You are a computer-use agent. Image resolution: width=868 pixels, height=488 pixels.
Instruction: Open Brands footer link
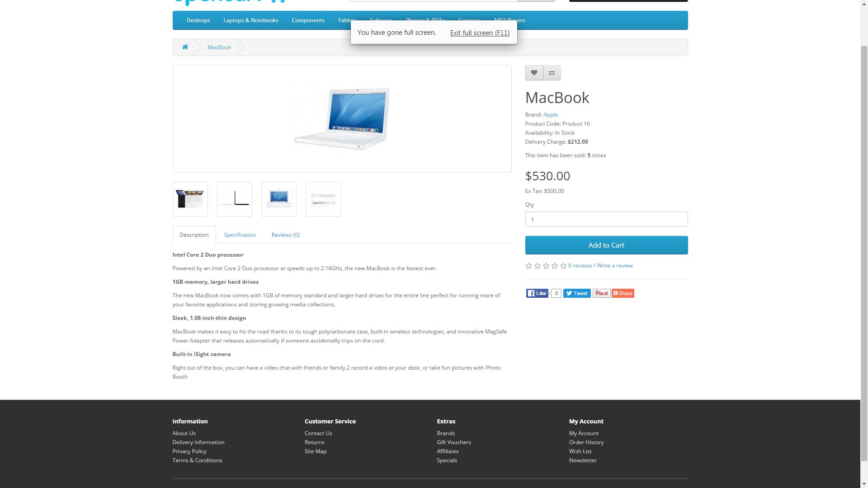click(x=446, y=433)
